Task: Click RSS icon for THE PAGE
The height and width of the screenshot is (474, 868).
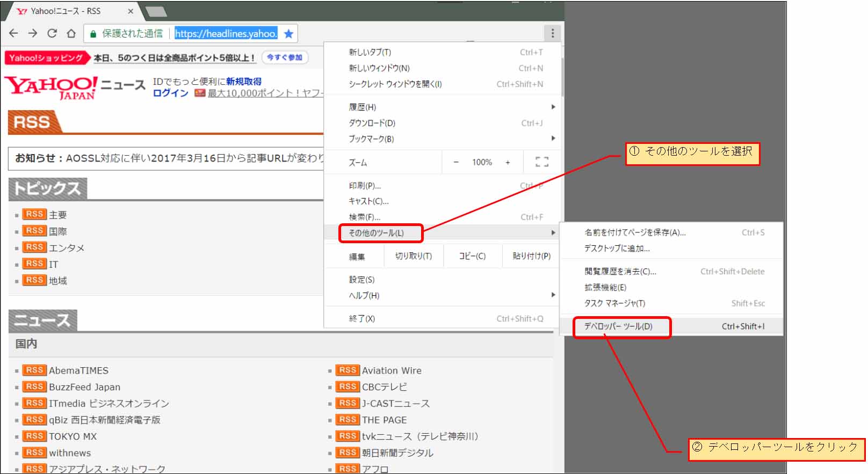Action: tap(348, 420)
